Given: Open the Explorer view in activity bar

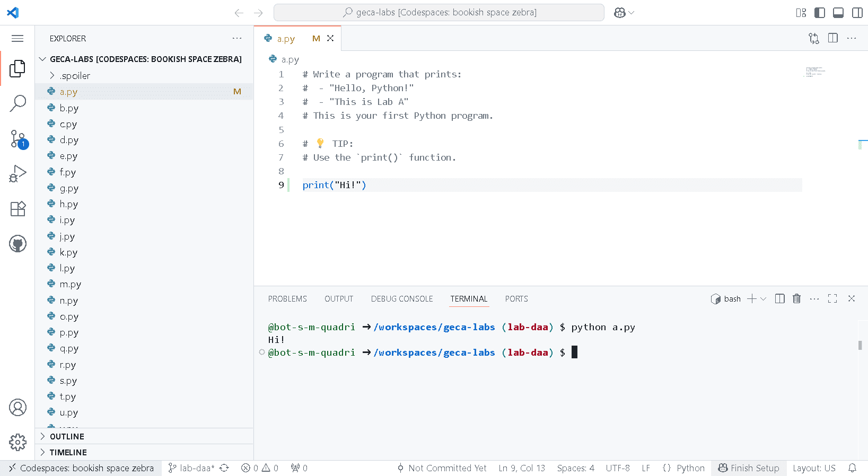Looking at the screenshot, I should point(17,68).
